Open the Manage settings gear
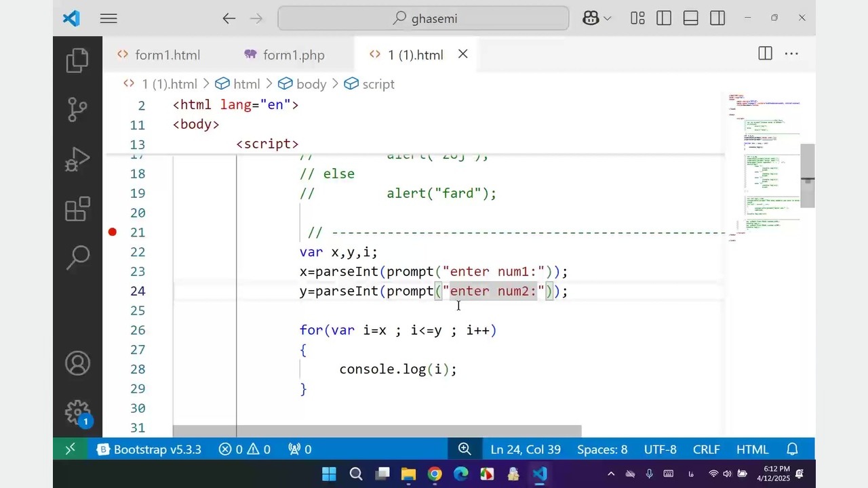The width and height of the screenshot is (868, 488). (x=77, y=411)
